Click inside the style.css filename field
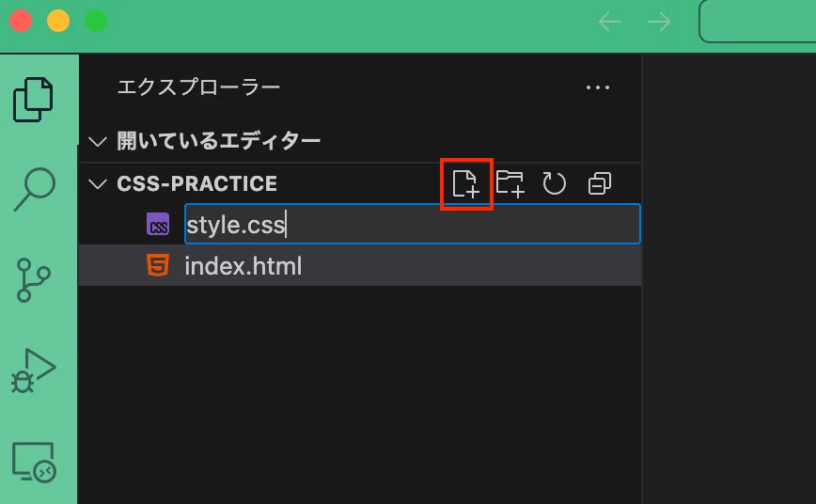The width and height of the screenshot is (816, 504). [412, 225]
